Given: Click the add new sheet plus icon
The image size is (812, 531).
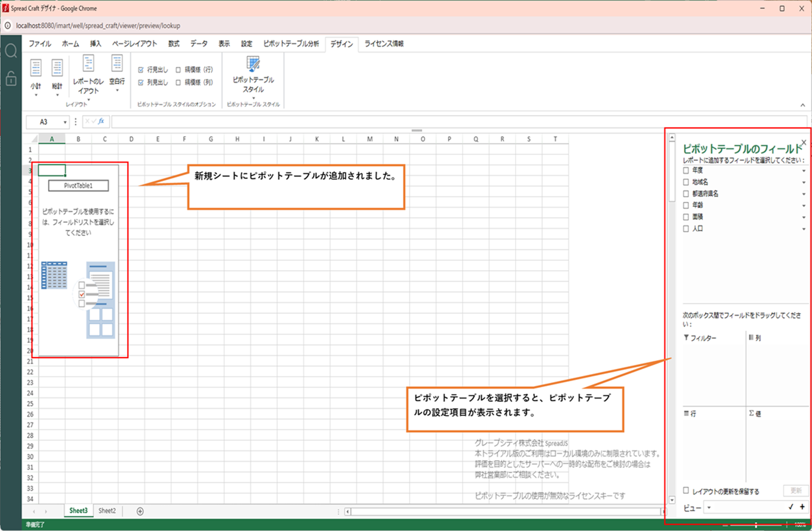Looking at the screenshot, I should (140, 511).
